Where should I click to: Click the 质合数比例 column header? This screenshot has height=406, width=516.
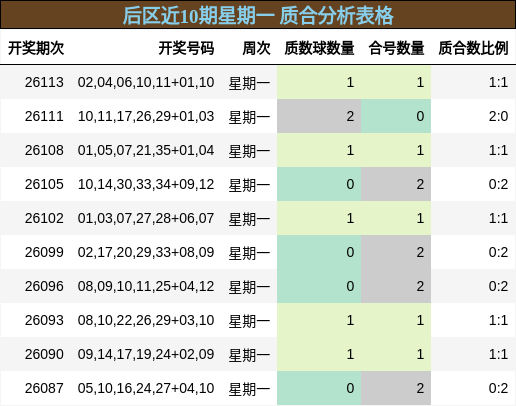473,48
